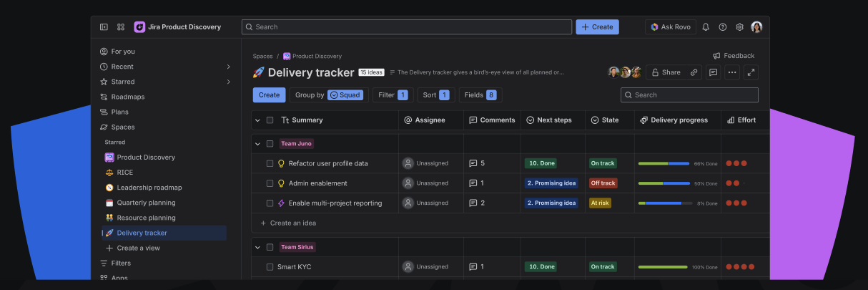This screenshot has height=290, width=868.
Task: Open the Fields dropdown
Action: 480,95
